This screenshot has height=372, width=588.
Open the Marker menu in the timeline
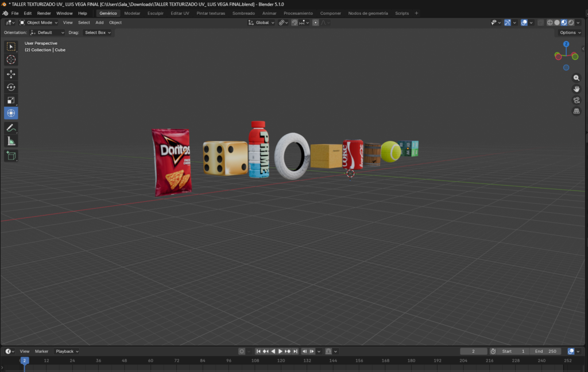coord(41,351)
